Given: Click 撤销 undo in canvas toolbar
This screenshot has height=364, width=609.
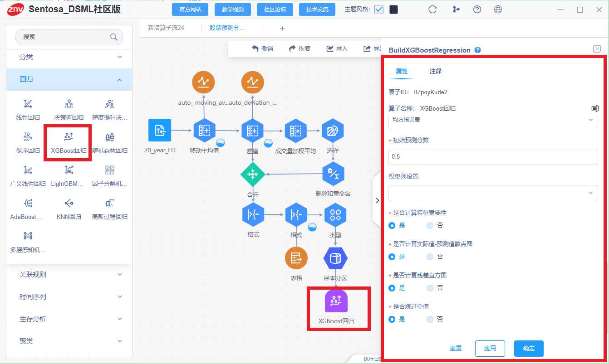Looking at the screenshot, I should [262, 49].
